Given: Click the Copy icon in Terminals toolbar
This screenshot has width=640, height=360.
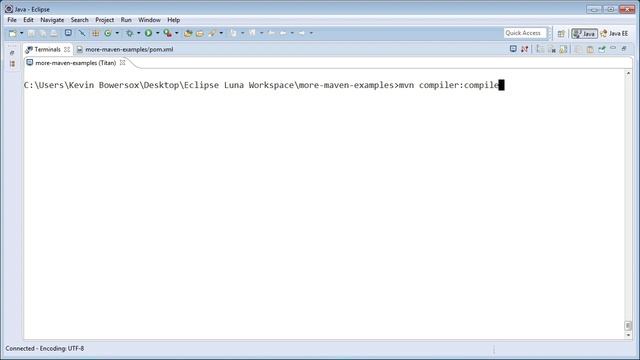Looking at the screenshot, I should [x=578, y=49].
